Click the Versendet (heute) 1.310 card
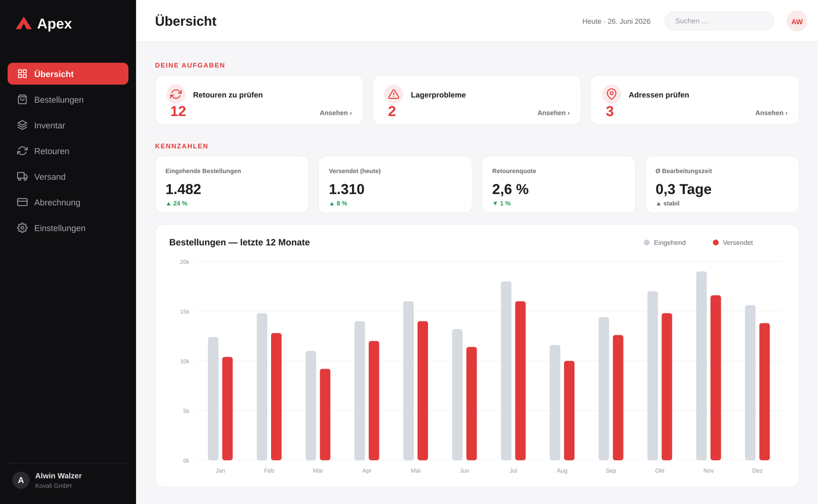This screenshot has width=818, height=504. [395, 184]
